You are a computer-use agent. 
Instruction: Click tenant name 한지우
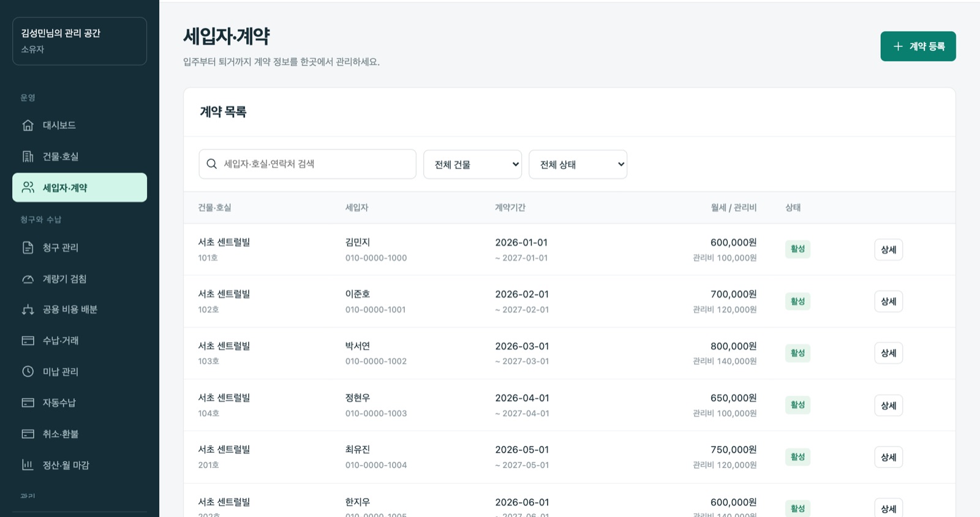(x=358, y=502)
